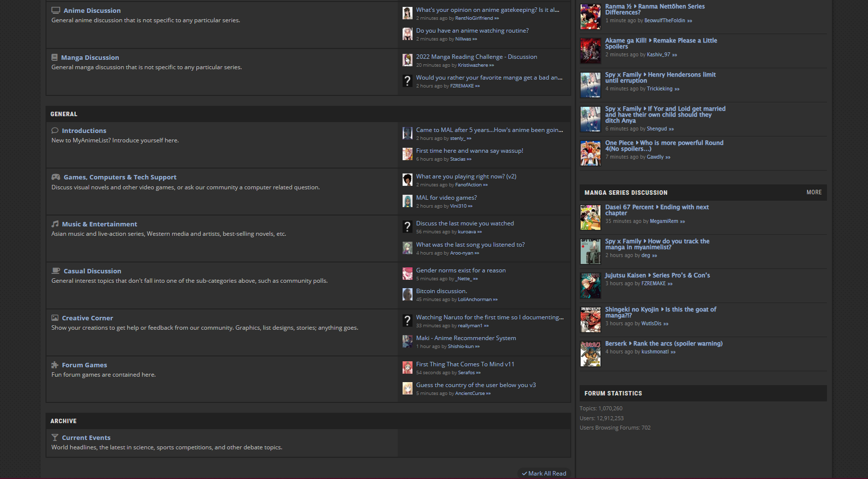Open the Berserk manga cover thumbnail

590,353
